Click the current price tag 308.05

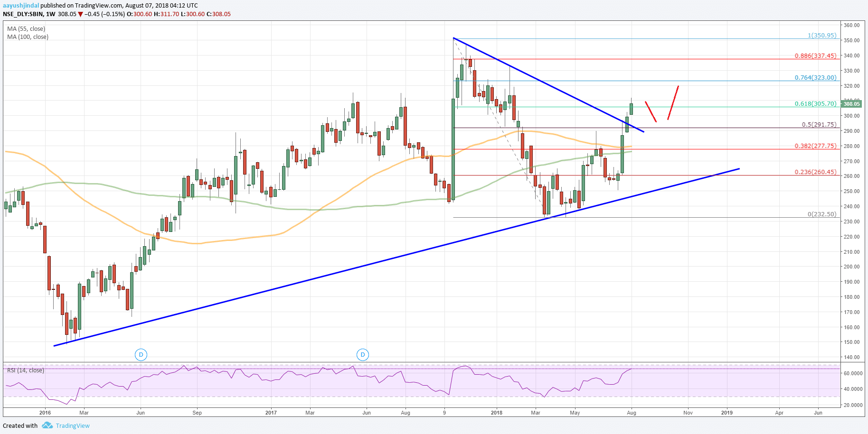[851, 103]
